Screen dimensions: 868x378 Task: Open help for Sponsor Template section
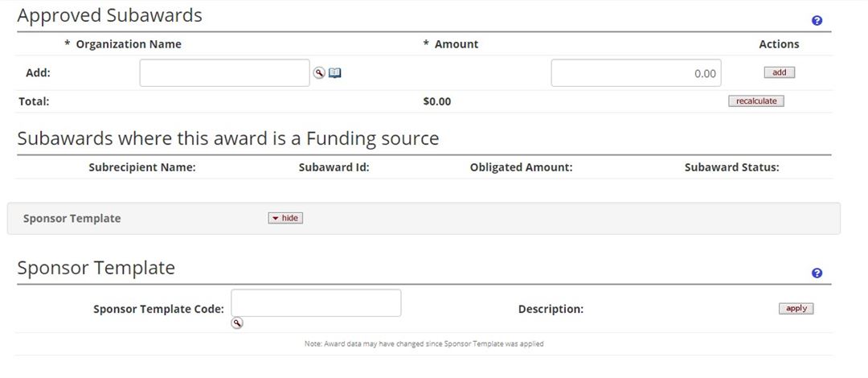(817, 273)
